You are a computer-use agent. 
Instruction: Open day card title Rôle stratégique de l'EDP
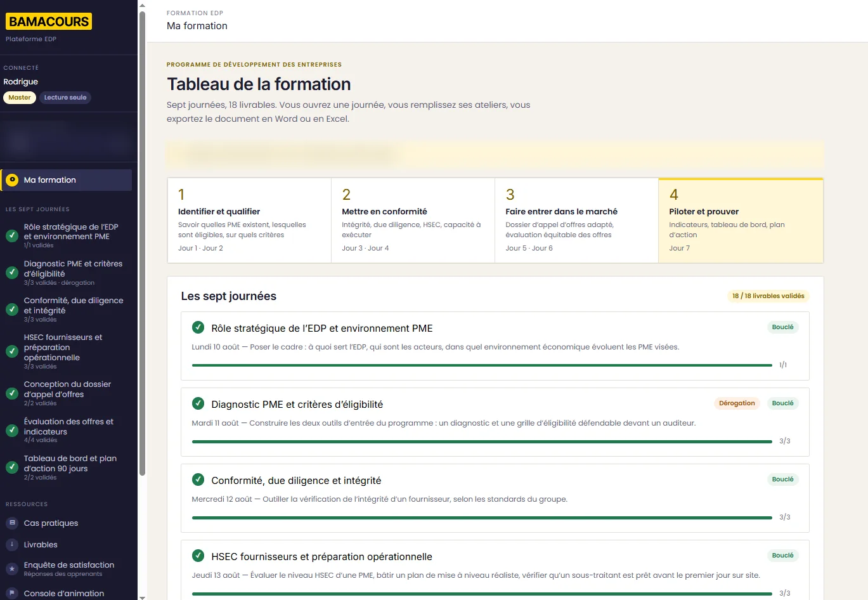(x=322, y=329)
